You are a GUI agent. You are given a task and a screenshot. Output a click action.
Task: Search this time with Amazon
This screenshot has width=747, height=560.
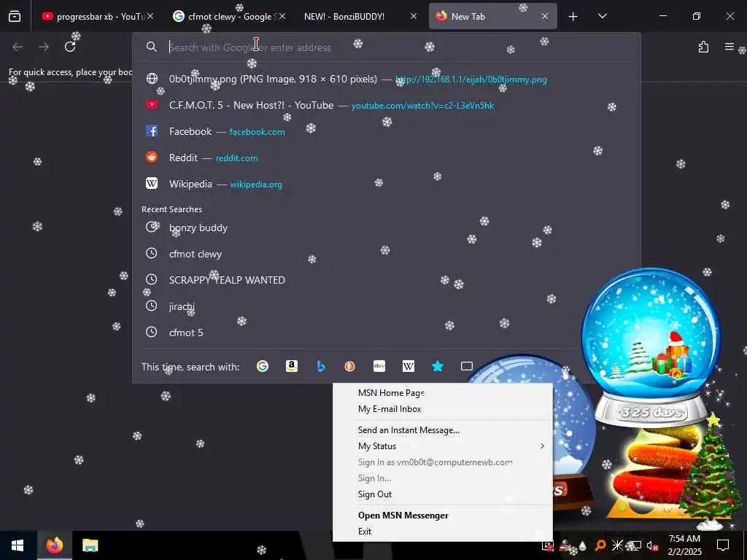coord(292,366)
